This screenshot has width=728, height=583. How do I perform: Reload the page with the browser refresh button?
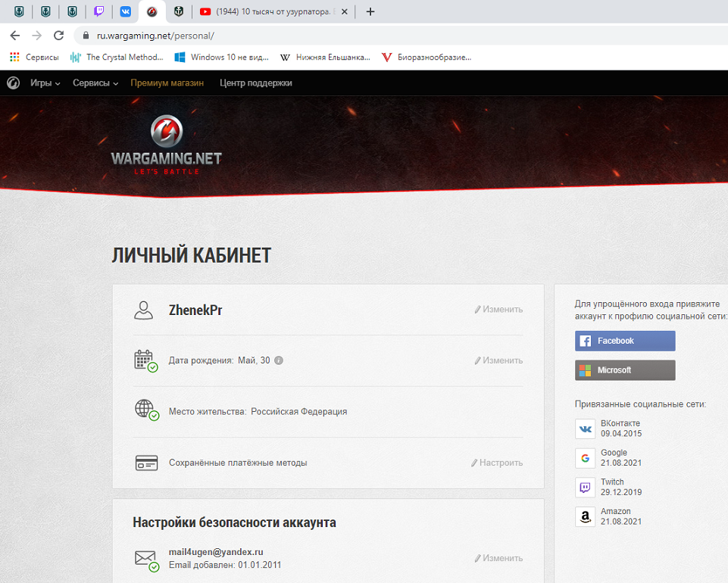[58, 36]
